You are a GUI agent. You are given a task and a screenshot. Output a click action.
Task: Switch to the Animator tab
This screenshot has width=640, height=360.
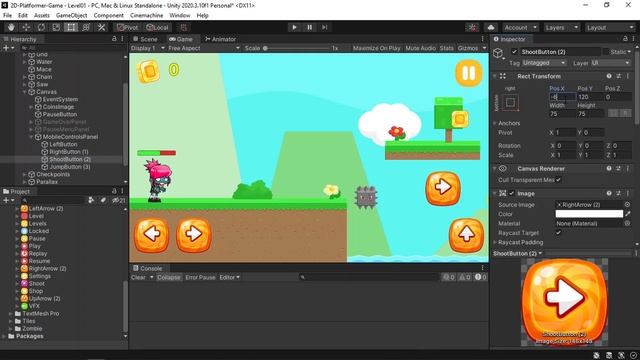click(x=220, y=39)
